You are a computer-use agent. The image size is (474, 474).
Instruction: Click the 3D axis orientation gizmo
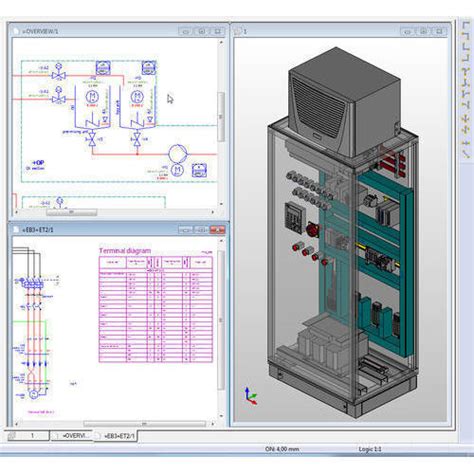251,396
